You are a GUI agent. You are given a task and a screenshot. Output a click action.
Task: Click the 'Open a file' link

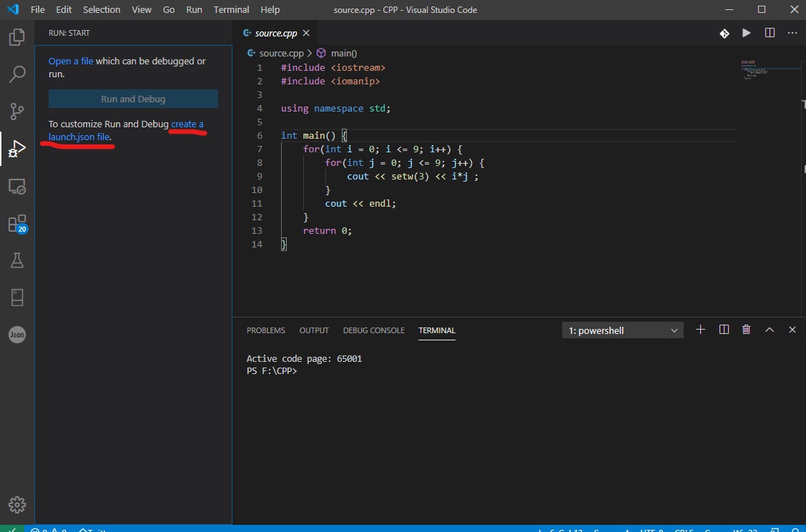[71, 61]
